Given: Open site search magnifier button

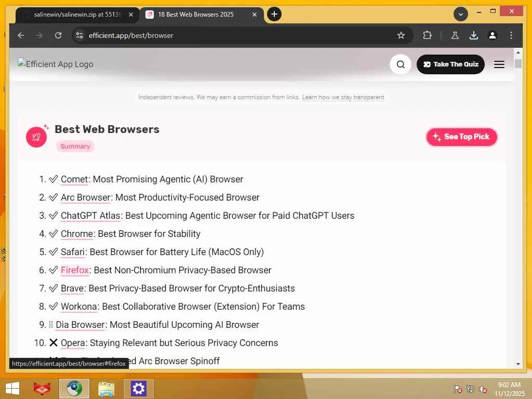Looking at the screenshot, I should [x=401, y=64].
